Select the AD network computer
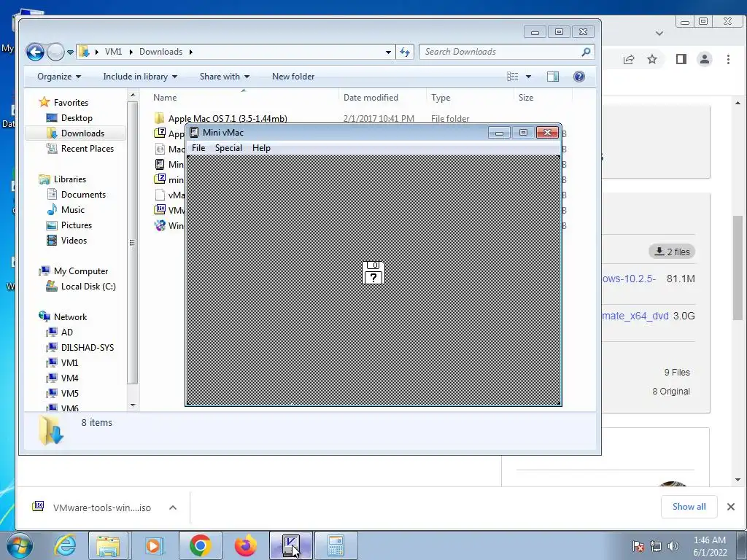Screen dimensions: 747x560 point(66,332)
